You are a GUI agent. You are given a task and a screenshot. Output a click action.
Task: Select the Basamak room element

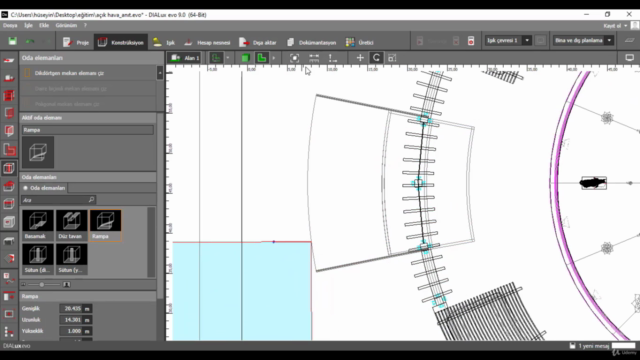click(x=38, y=225)
